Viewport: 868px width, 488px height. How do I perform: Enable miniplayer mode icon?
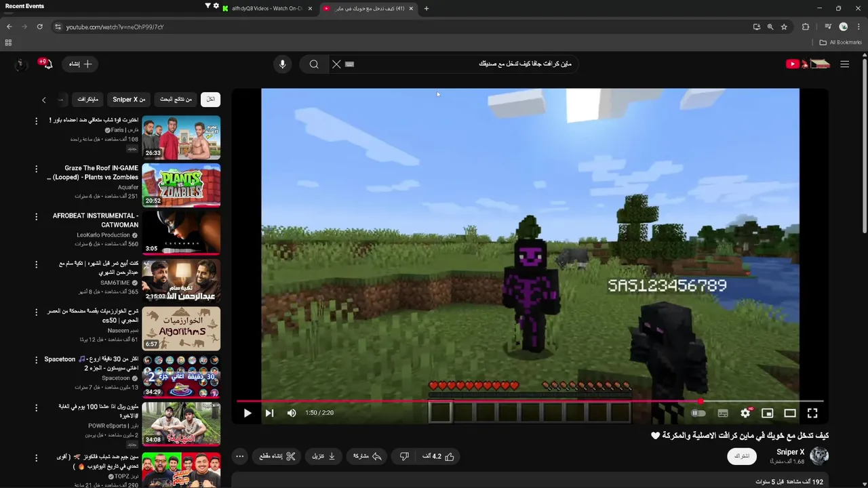point(768,413)
